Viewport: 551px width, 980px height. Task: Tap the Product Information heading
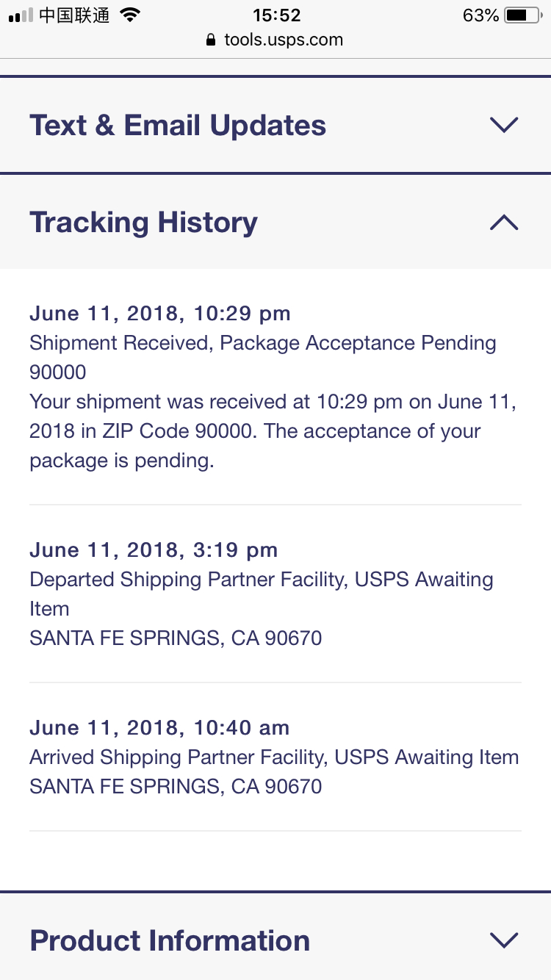click(x=170, y=940)
